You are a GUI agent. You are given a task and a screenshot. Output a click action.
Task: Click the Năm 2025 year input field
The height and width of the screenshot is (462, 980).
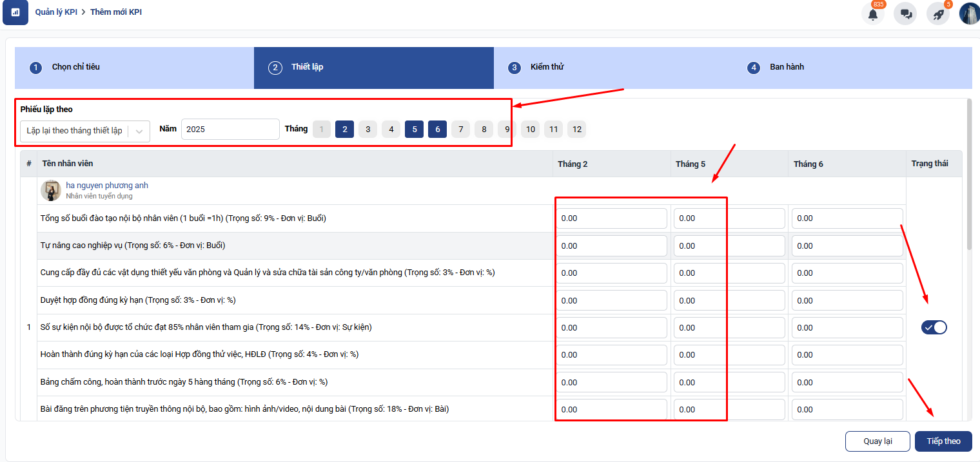pyautogui.click(x=230, y=130)
